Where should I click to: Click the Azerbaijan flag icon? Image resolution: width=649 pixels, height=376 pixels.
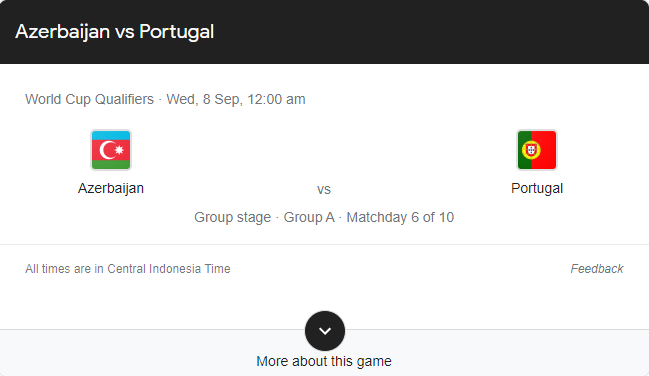pos(111,150)
